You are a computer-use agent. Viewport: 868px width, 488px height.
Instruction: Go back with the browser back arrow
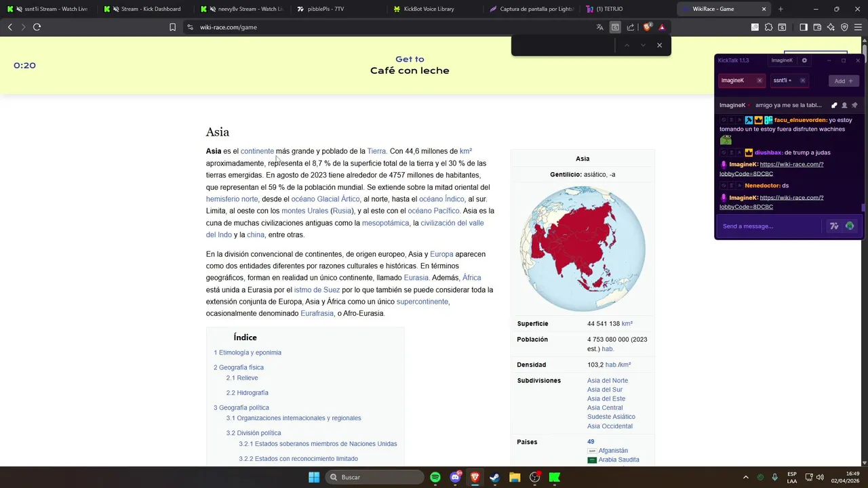click(9, 27)
